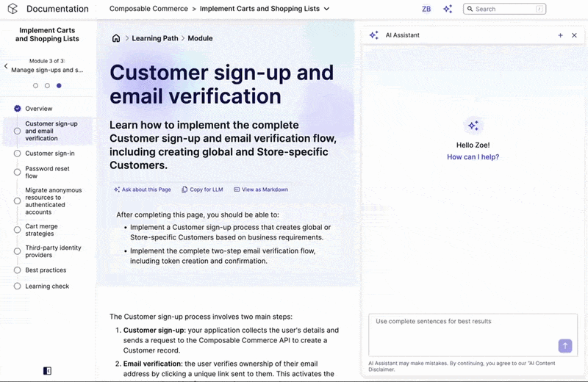Click Composable Commerce breadcrumb in header
Viewport: 588px width, 382px height.
(148, 9)
